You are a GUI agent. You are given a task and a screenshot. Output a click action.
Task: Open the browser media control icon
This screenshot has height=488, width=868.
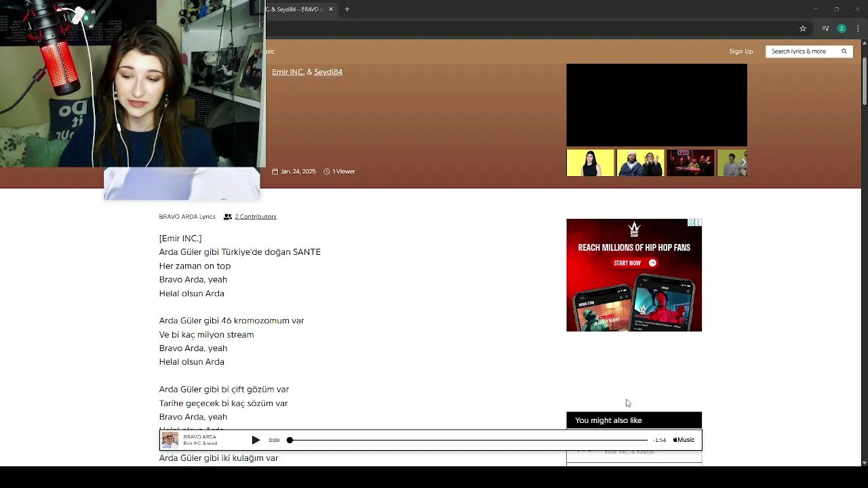tap(825, 28)
